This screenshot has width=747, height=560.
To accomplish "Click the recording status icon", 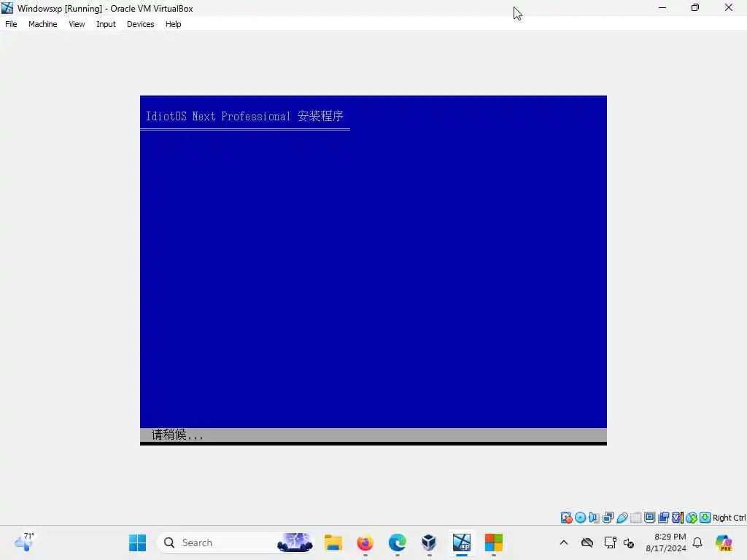I will click(663, 518).
